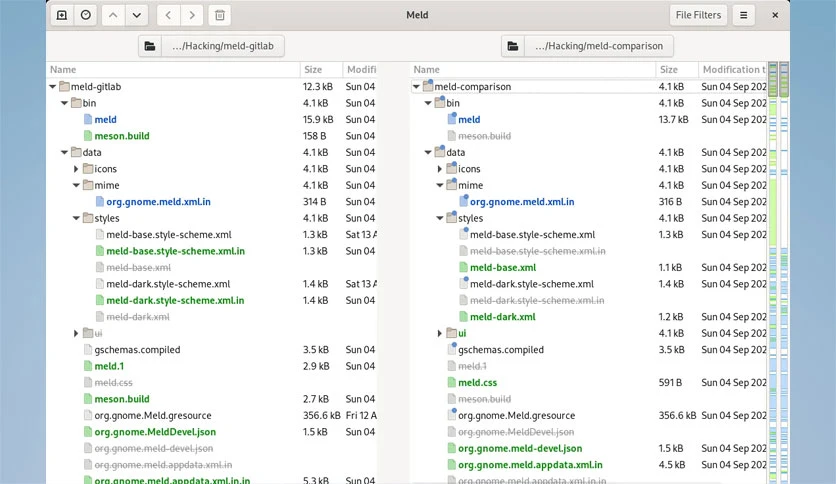
Task: Collapse the styles folder in right pane
Action: tap(439, 218)
